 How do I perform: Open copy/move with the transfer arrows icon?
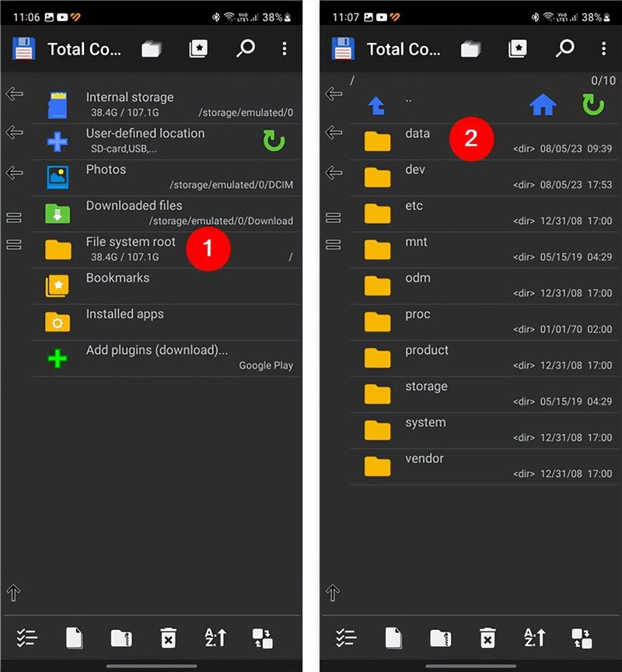262,638
